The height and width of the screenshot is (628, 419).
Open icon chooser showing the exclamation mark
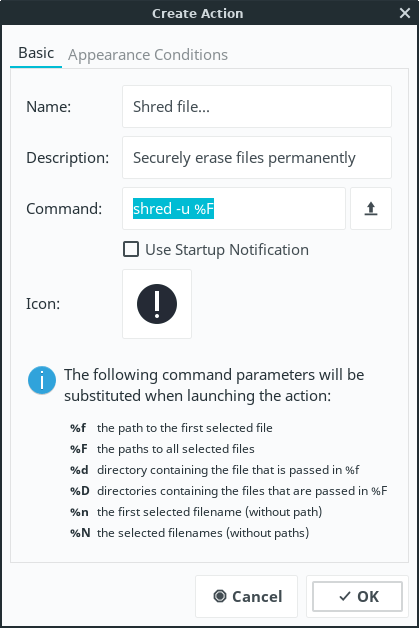pyautogui.click(x=157, y=304)
